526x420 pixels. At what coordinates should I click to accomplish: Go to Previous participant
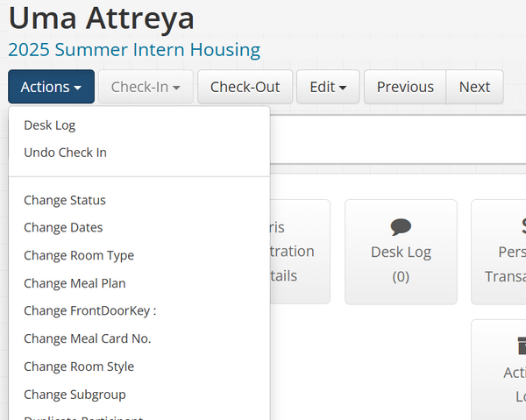coord(405,87)
